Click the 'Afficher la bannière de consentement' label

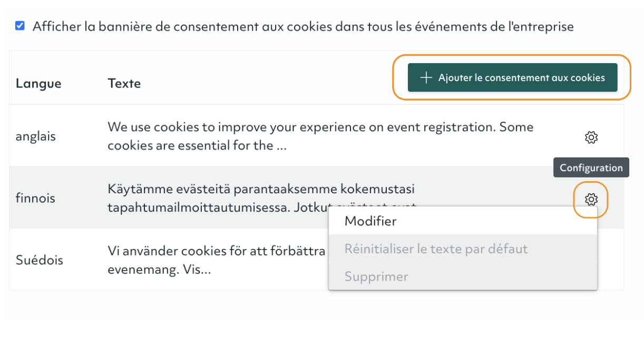(x=303, y=26)
